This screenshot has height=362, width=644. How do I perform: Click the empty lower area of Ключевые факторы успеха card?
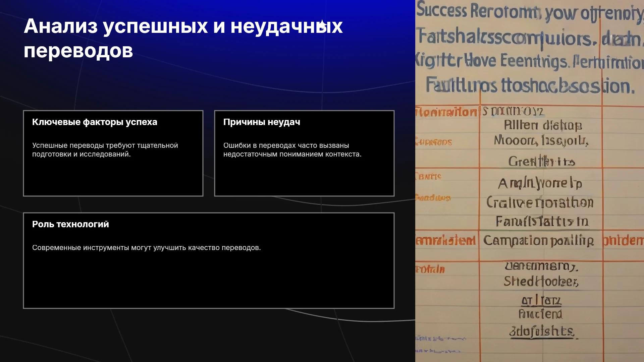pos(113,178)
